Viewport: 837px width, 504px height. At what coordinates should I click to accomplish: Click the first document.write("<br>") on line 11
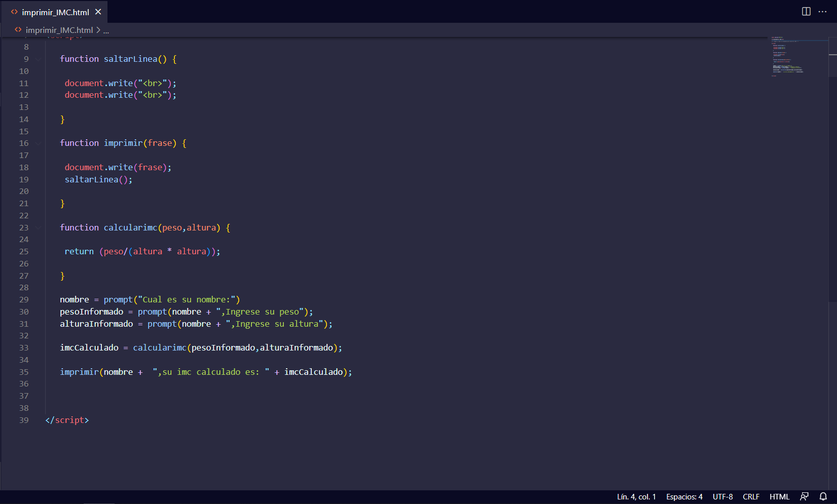click(x=121, y=84)
